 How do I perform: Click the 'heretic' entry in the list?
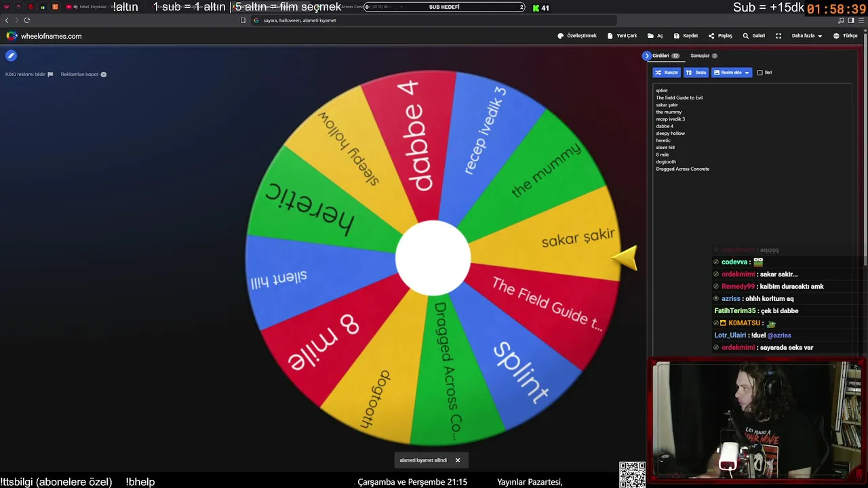pos(663,140)
